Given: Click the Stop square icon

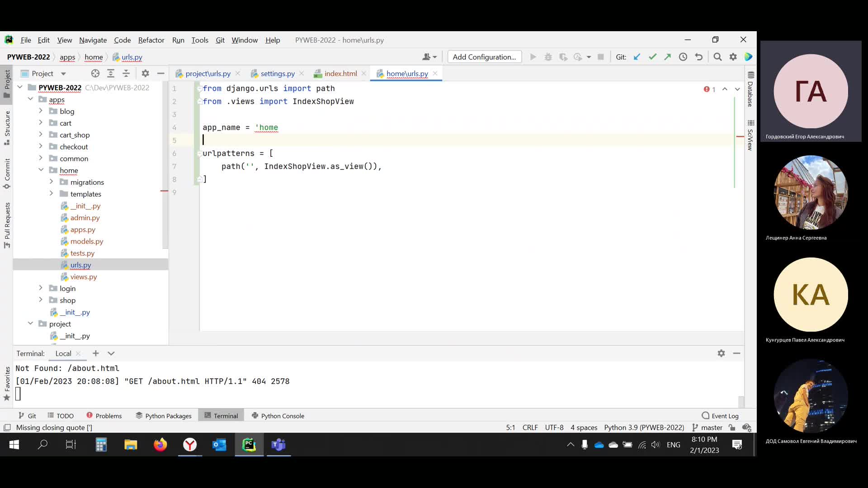Looking at the screenshot, I should [x=601, y=57].
